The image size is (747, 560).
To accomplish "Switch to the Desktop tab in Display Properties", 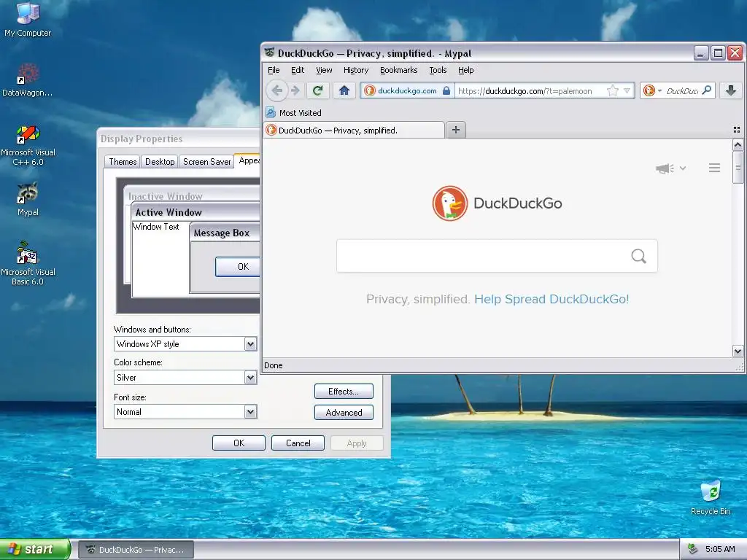I will pyautogui.click(x=160, y=161).
